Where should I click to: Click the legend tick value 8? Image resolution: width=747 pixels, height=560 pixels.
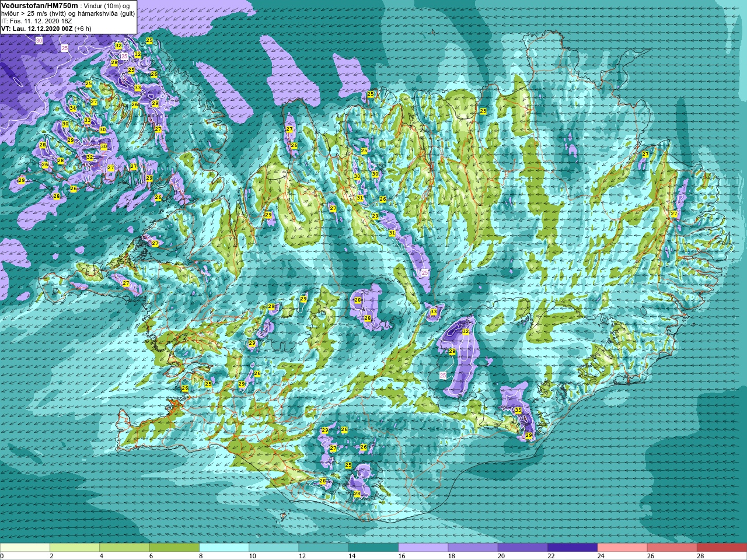(201, 556)
